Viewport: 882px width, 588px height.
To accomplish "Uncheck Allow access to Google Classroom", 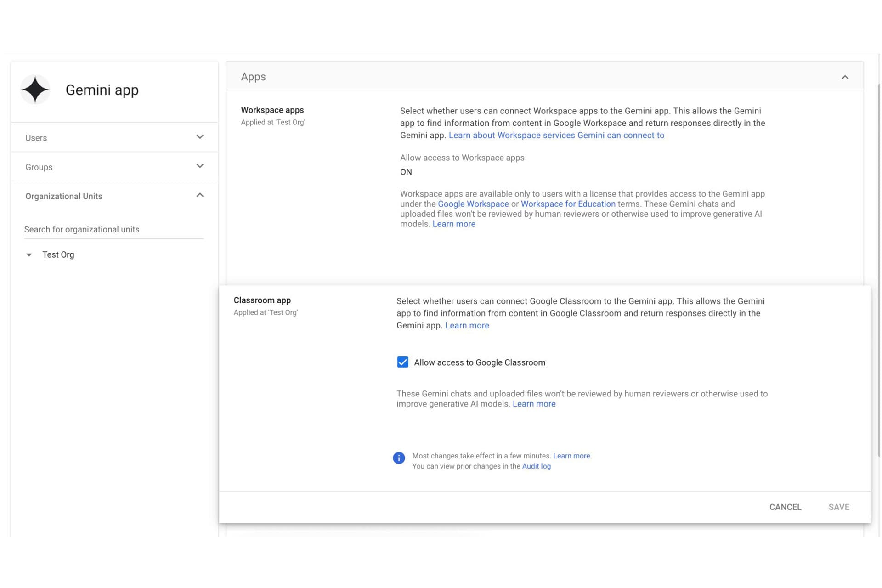I will pos(402,362).
